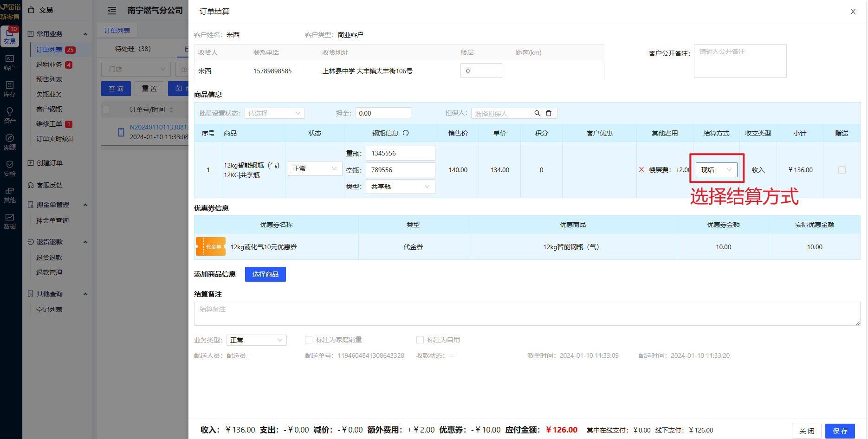This screenshot has width=868, height=439.
Task: Open the 批量设置状态 dropdown
Action: [275, 113]
